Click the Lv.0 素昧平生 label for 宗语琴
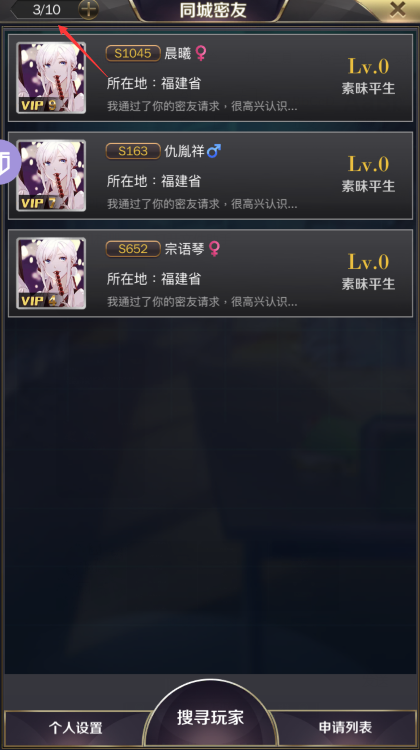Screen dimensions: 420x750 [x=368, y=271]
